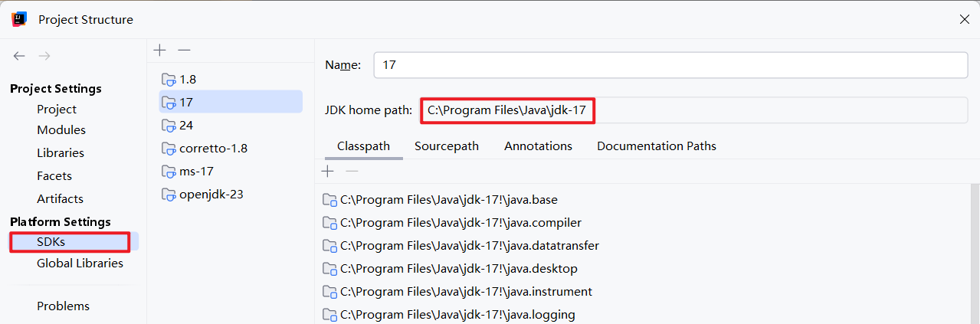This screenshot has height=324, width=980.
Task: Click the 17 SDK folder icon
Action: click(169, 102)
